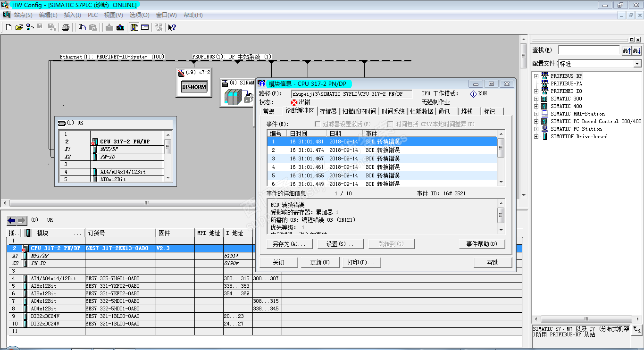Viewport: 644px width, 350px height.
Task: Click the SIMATIC 300 catalog icon
Action: 545,99
